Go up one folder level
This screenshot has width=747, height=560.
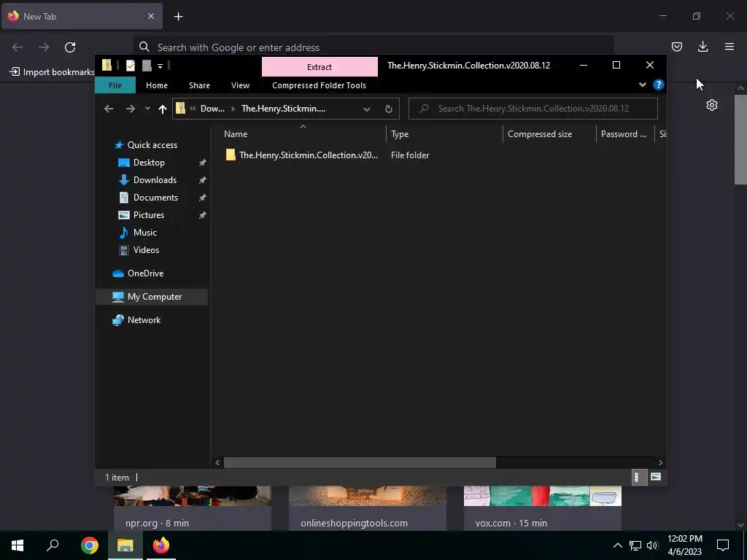pos(163,109)
